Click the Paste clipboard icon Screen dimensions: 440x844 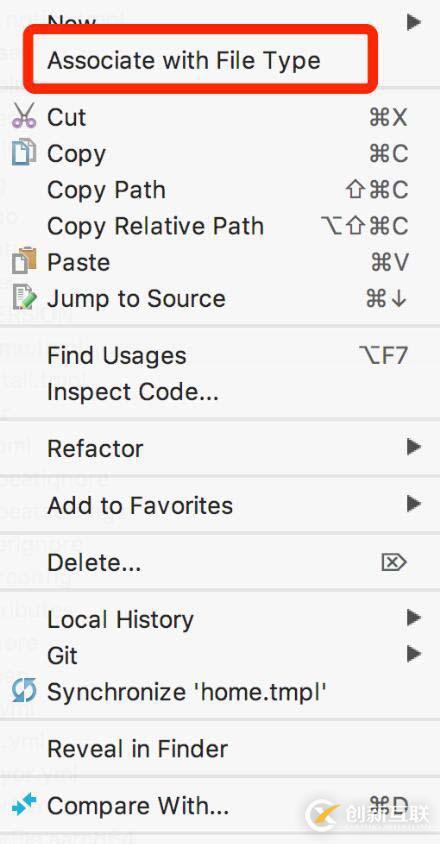[24, 261]
